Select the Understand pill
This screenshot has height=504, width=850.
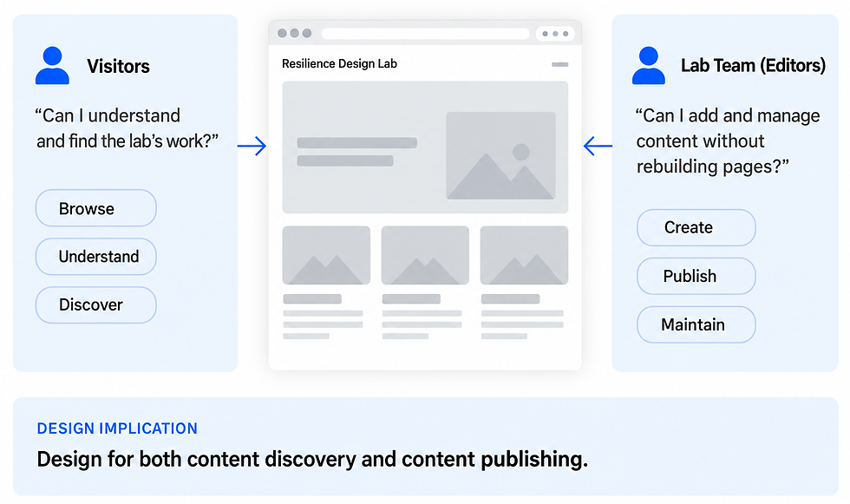96,256
